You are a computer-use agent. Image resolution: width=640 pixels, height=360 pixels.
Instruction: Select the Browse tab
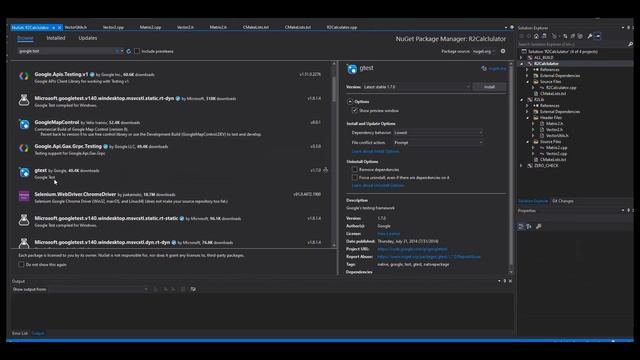[x=25, y=38]
